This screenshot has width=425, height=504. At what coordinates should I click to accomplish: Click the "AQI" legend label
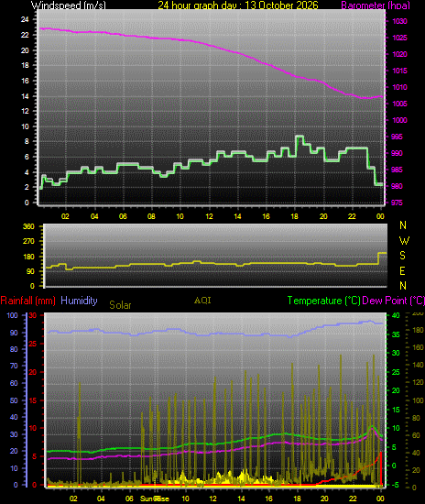(x=202, y=301)
